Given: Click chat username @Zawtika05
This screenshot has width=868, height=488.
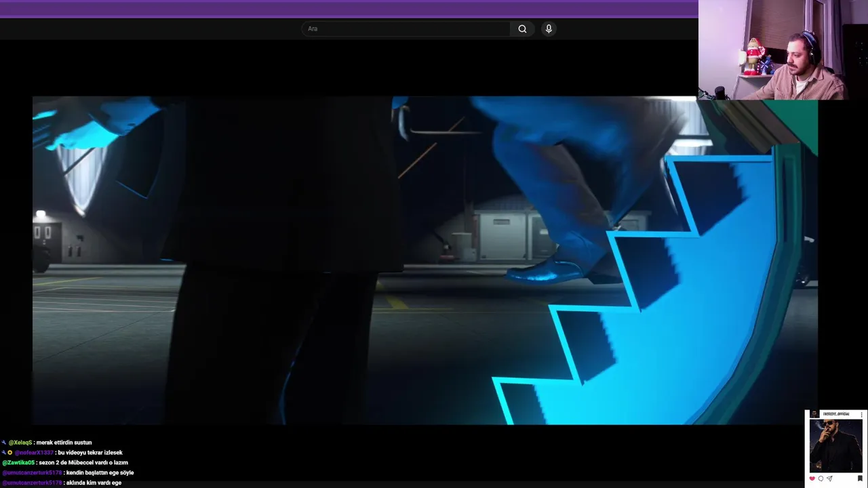Looking at the screenshot, I should [x=18, y=463].
